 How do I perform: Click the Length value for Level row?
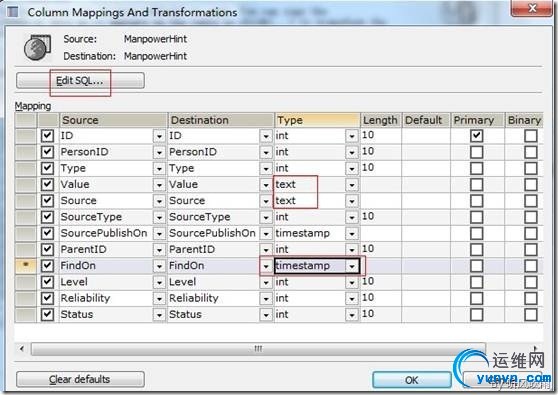(368, 281)
